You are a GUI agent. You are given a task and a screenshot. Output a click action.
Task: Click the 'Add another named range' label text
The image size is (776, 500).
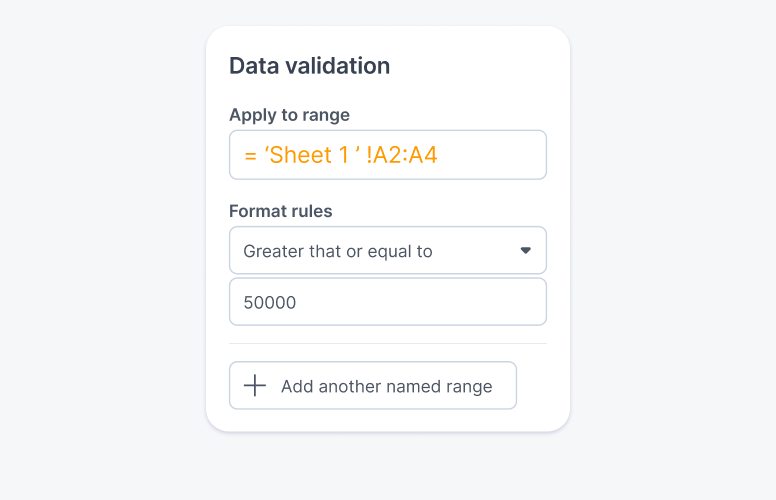pyautogui.click(x=386, y=387)
